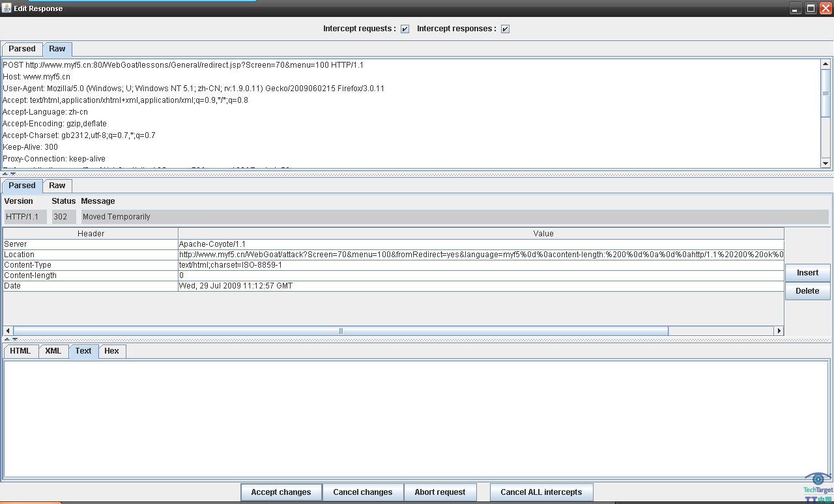Click the Keep-Alive: 300 line

point(30,147)
